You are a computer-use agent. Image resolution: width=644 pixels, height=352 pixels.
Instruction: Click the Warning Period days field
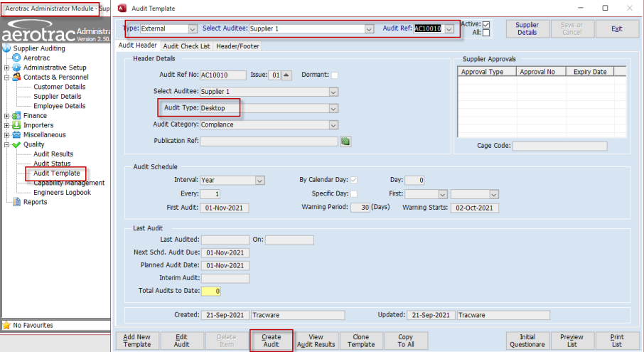(x=360, y=208)
